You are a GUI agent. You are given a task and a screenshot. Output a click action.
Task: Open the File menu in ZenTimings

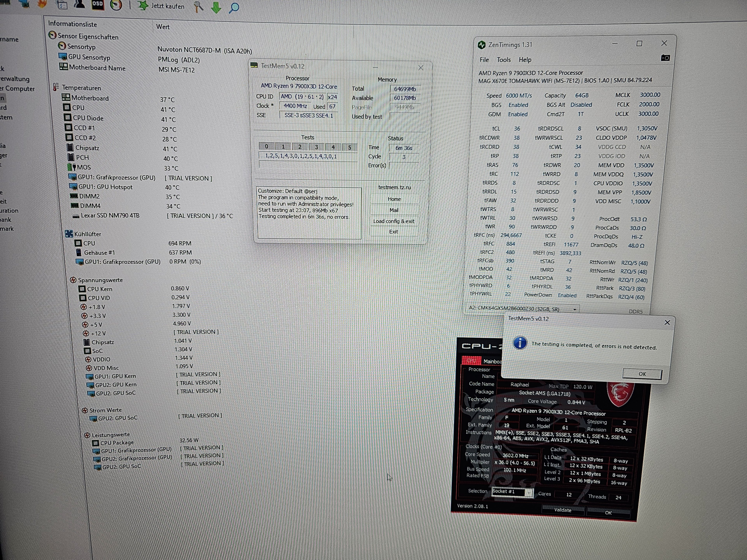coord(484,60)
